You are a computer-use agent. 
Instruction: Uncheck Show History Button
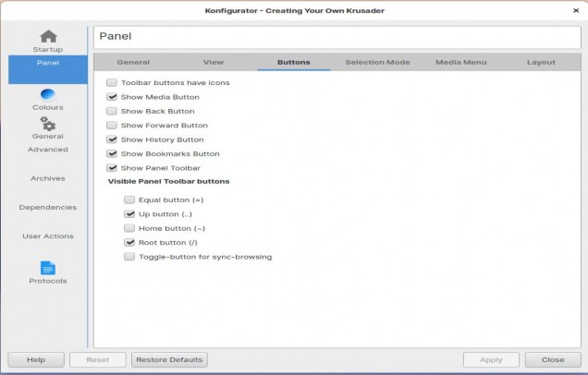[112, 139]
